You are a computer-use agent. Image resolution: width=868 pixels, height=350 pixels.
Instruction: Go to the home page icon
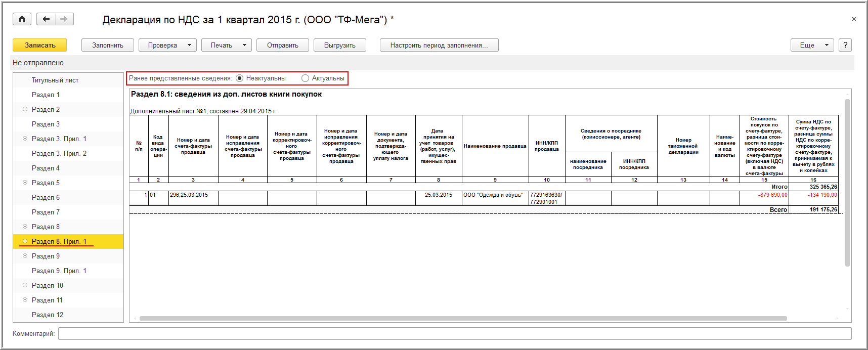[x=22, y=19]
